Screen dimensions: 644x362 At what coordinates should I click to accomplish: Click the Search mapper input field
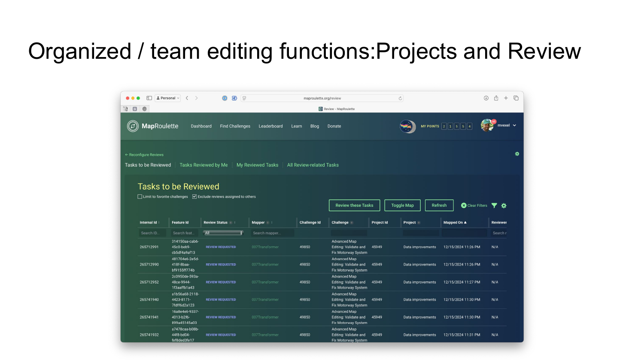click(x=273, y=233)
